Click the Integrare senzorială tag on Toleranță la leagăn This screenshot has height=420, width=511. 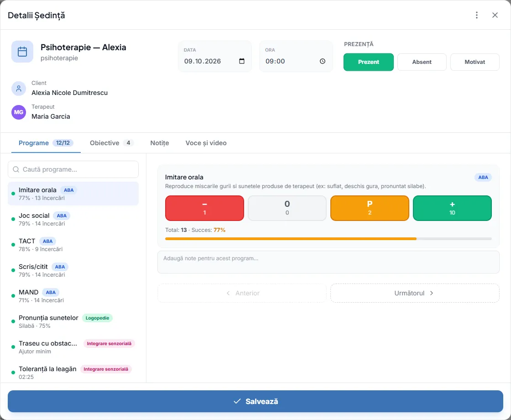coord(106,369)
